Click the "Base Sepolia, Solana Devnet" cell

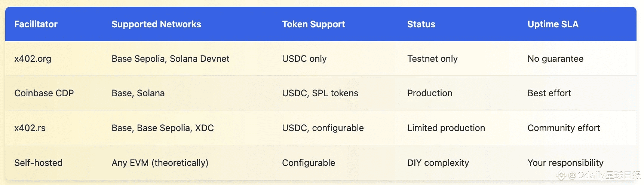[x=171, y=59]
